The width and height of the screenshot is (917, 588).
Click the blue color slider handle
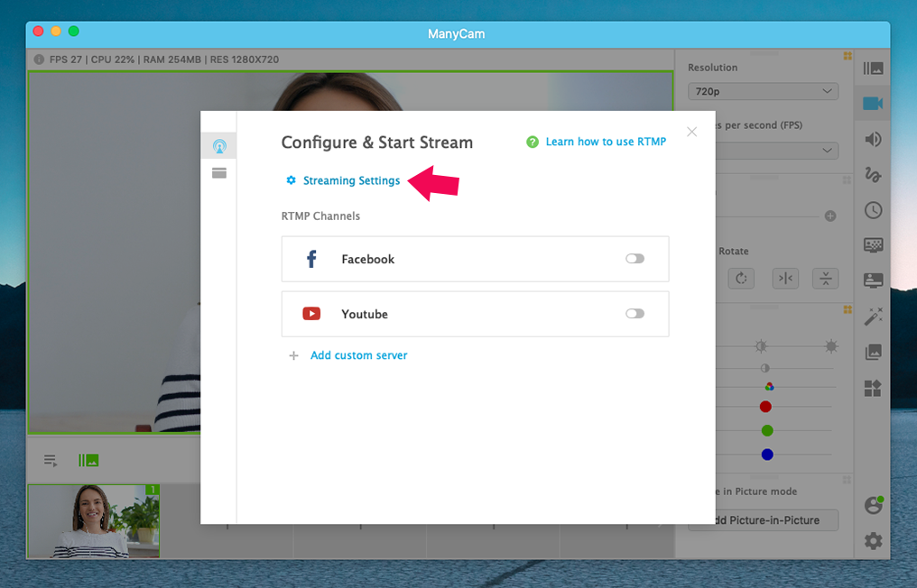click(x=767, y=455)
